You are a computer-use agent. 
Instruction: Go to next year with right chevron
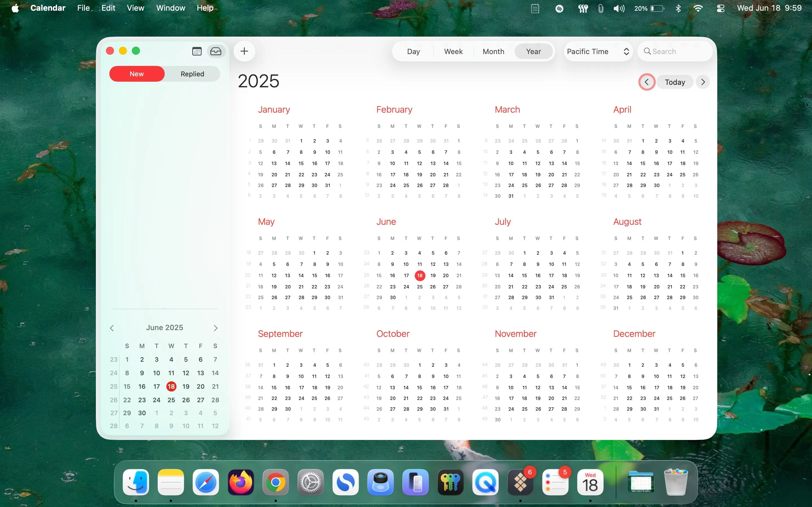coord(703,82)
